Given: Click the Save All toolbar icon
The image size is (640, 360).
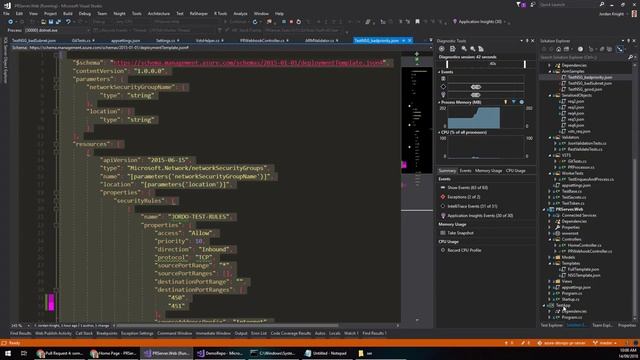Looking at the screenshot, I should (x=58, y=22).
